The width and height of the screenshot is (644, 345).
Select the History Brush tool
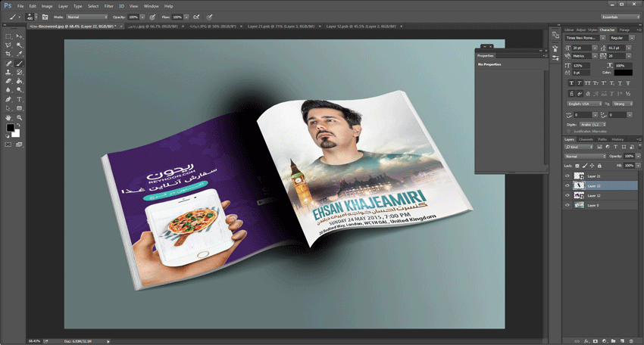click(x=19, y=72)
